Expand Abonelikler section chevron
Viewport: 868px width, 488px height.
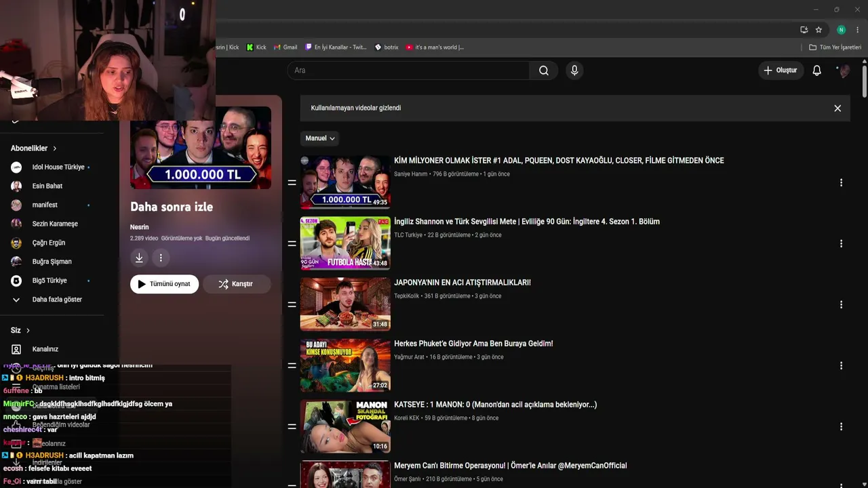[55, 148]
